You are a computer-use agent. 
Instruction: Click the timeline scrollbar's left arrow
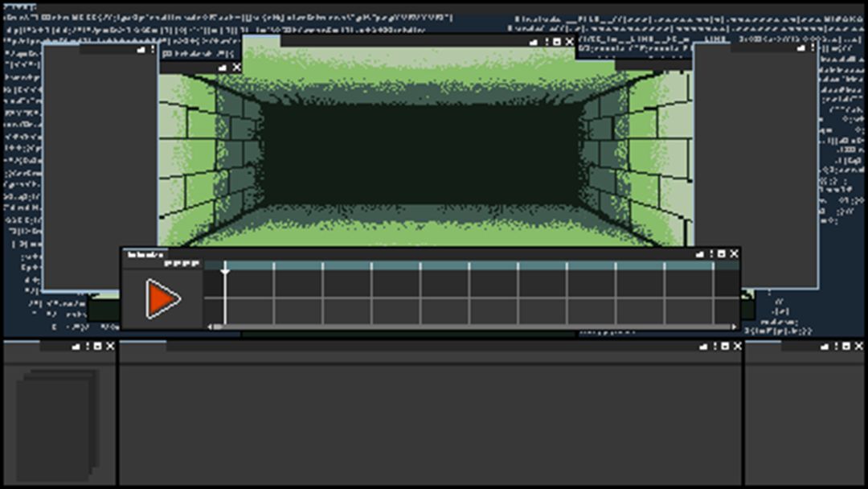point(210,327)
